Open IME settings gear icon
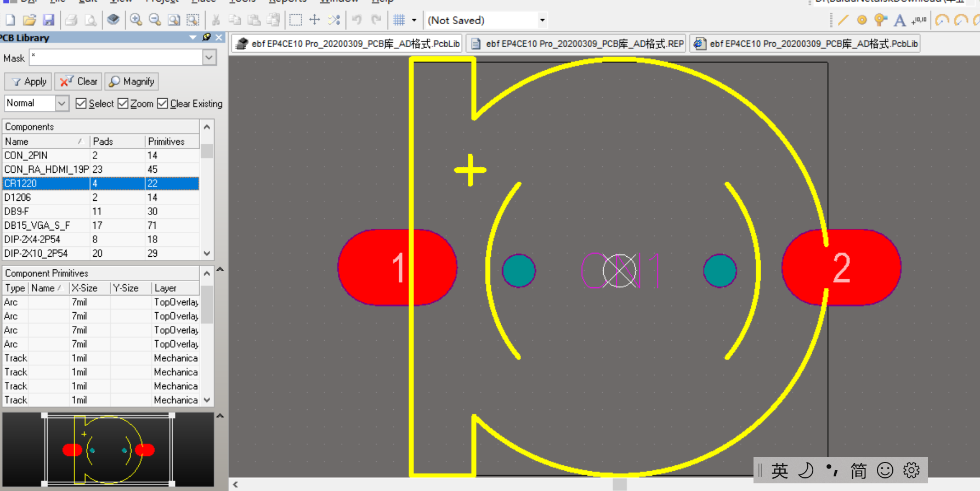This screenshot has height=491, width=980. pos(911,470)
